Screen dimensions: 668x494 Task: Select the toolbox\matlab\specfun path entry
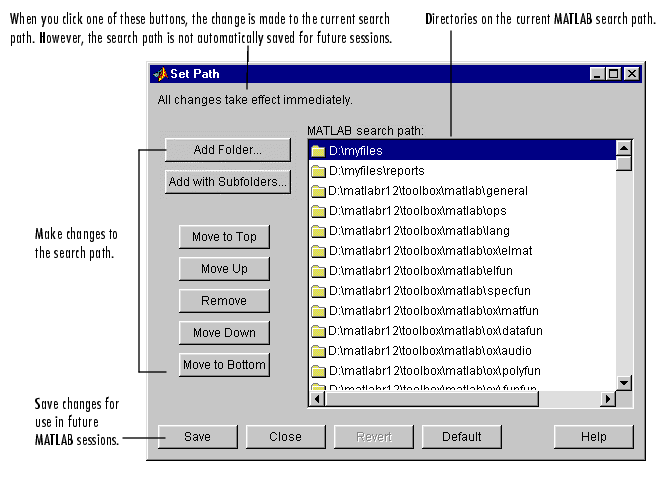462,291
